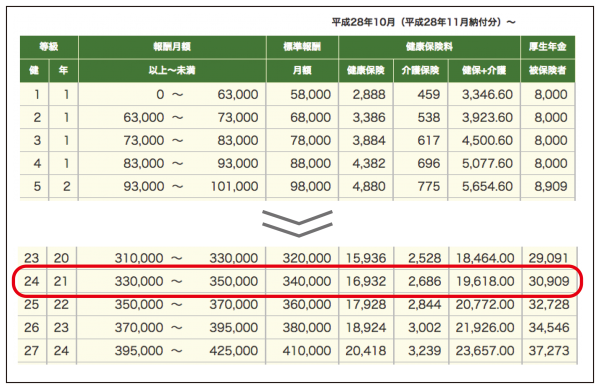
Task: Click the 健保+介護 sub-header
Action: click(484, 70)
